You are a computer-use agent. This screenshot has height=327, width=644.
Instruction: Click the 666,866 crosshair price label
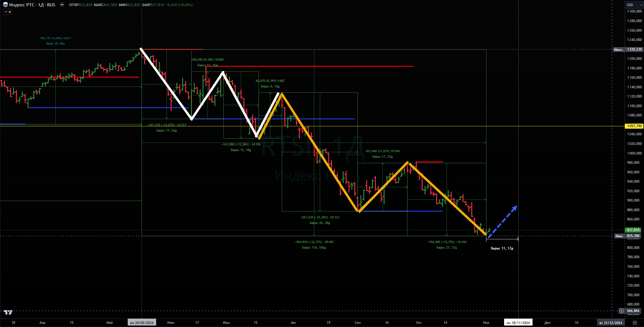pyautogui.click(x=633, y=311)
